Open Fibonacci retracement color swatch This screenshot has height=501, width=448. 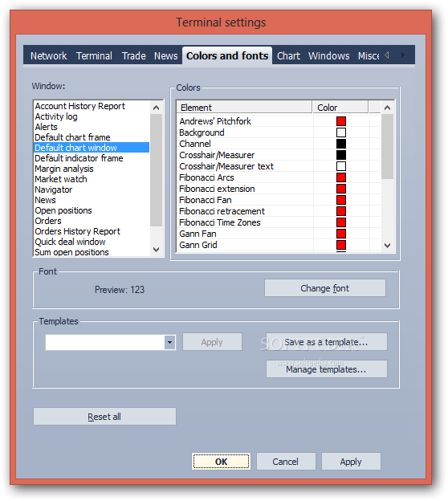coord(341,211)
